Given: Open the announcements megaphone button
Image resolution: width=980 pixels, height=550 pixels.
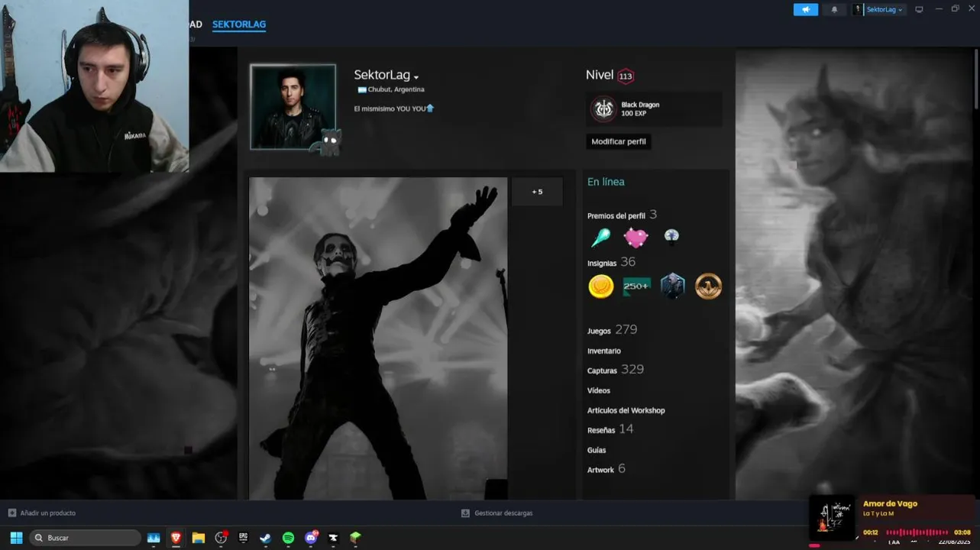Looking at the screenshot, I should (x=805, y=10).
